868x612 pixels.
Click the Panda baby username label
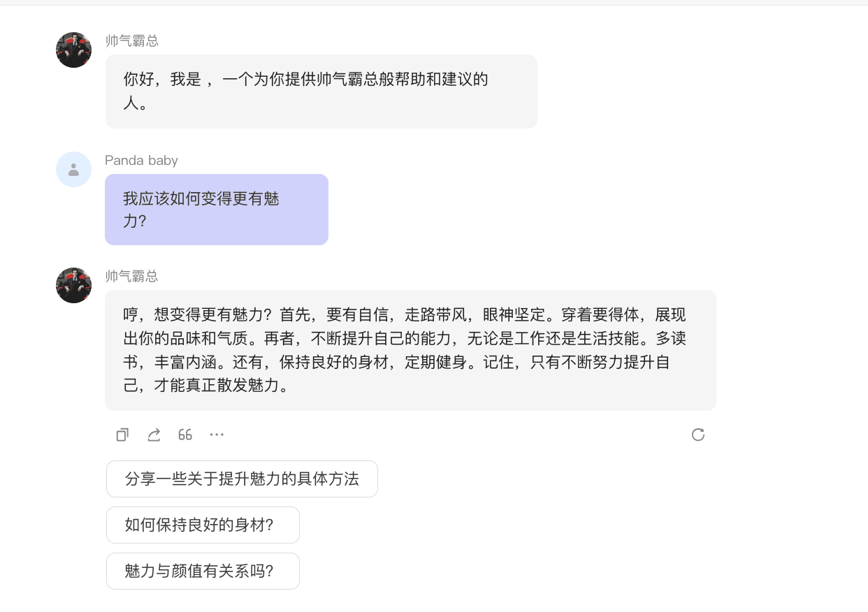[x=141, y=161]
